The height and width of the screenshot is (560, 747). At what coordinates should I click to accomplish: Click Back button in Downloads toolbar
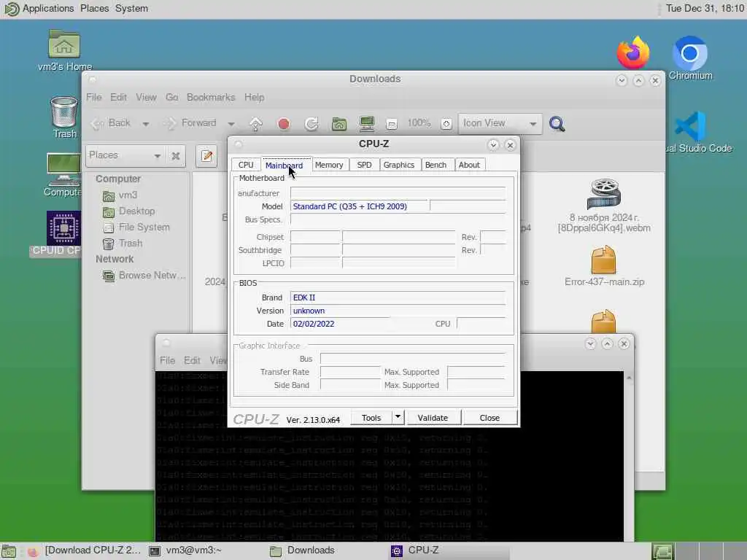[111, 123]
